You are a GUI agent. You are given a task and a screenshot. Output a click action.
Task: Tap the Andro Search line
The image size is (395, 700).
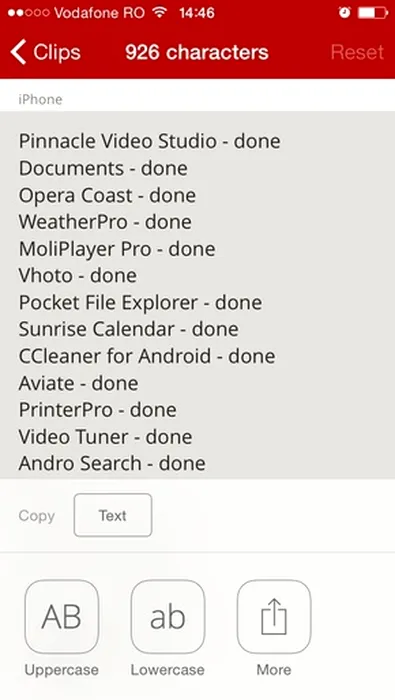(x=112, y=463)
